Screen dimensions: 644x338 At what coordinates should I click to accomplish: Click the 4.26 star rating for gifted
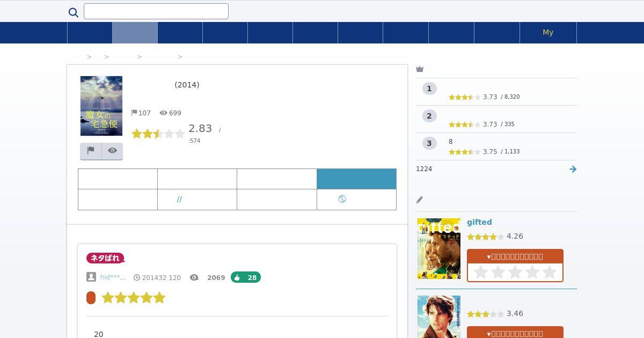(486, 237)
